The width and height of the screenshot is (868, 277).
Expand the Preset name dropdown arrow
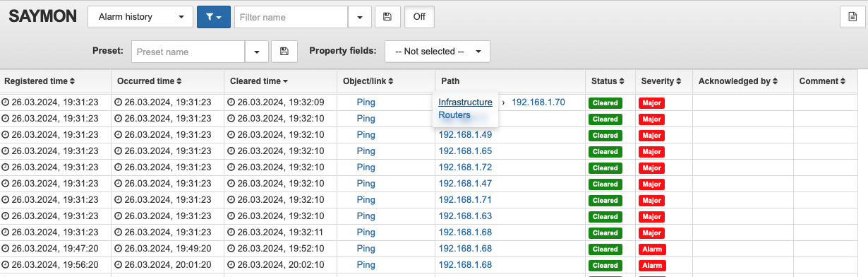[x=256, y=52]
